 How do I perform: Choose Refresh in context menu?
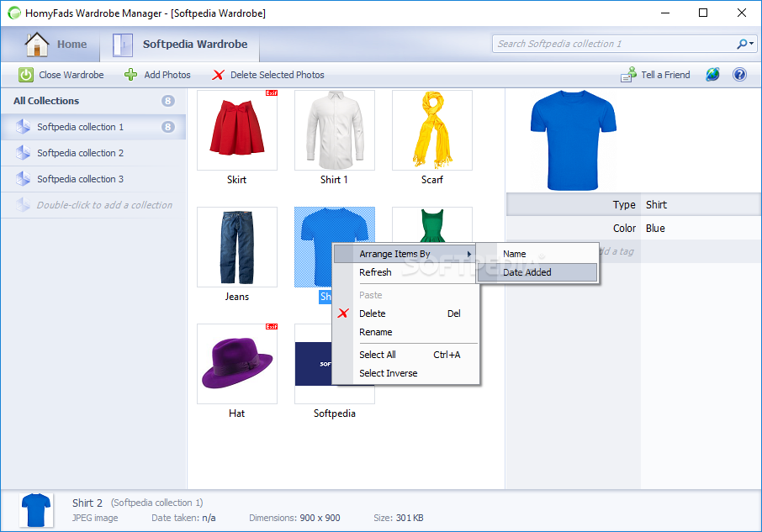[x=405, y=272]
